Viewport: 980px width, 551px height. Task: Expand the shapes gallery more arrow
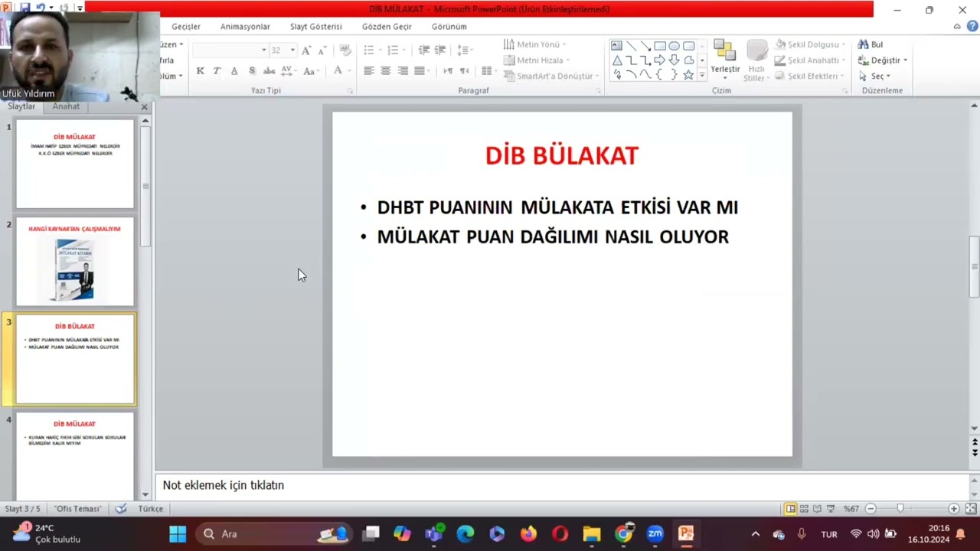[x=702, y=75]
